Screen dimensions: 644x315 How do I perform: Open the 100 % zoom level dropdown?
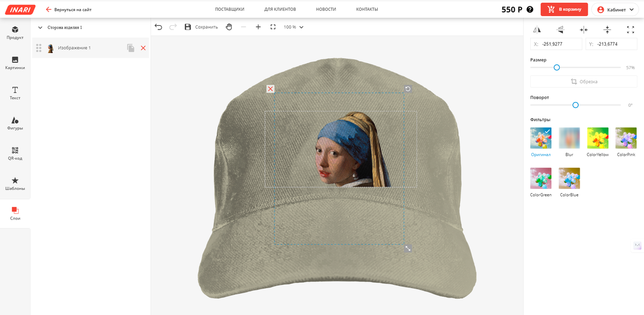click(x=294, y=27)
